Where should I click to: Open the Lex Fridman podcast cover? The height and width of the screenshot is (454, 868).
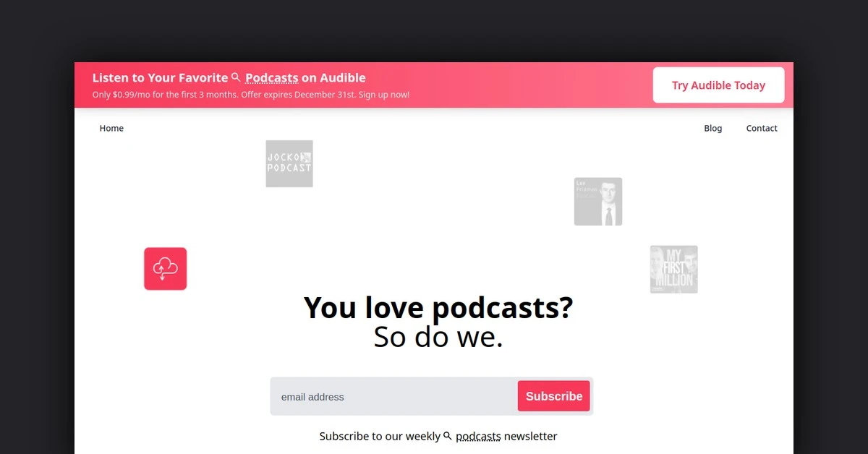tap(597, 202)
